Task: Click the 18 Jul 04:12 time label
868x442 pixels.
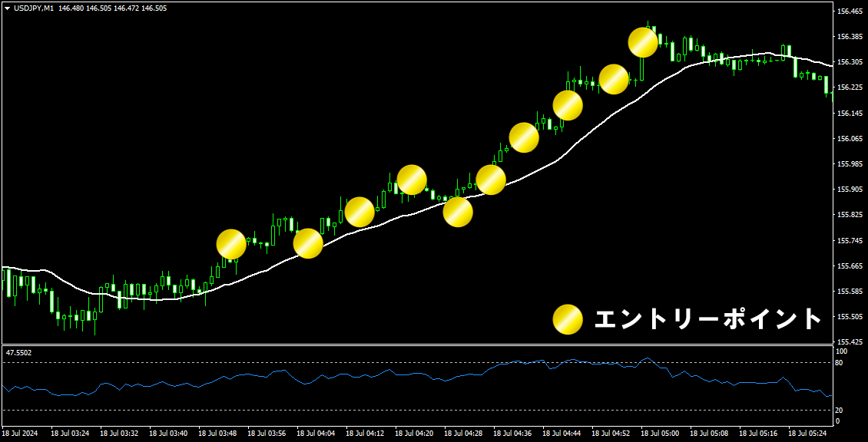Action: (366, 433)
